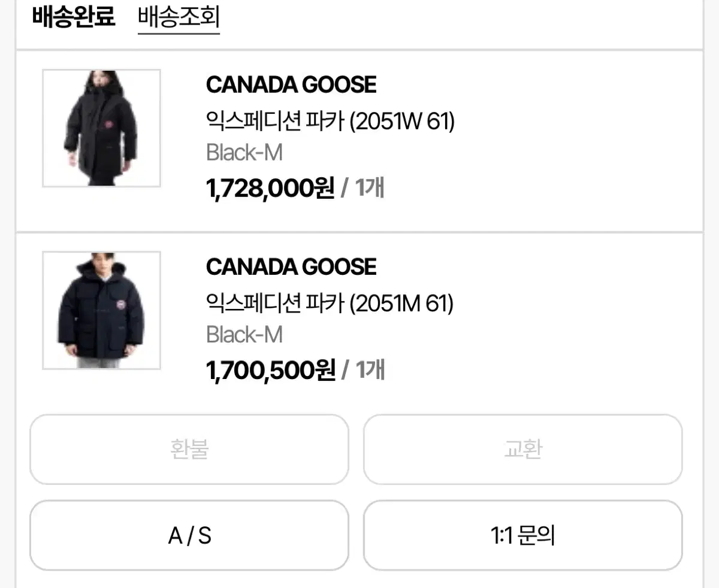Select the Black-M option under the 2051W parka
The image size is (719, 588).
(x=244, y=153)
